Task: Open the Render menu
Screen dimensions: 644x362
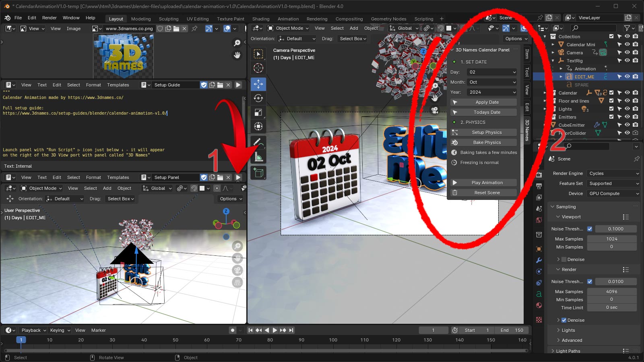Action: tap(49, 17)
